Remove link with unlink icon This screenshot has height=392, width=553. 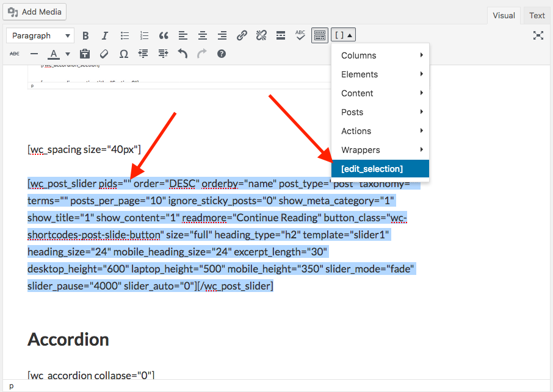coord(261,35)
